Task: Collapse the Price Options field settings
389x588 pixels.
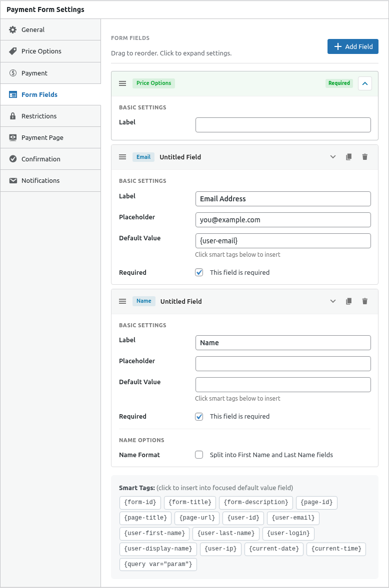Action: click(364, 83)
